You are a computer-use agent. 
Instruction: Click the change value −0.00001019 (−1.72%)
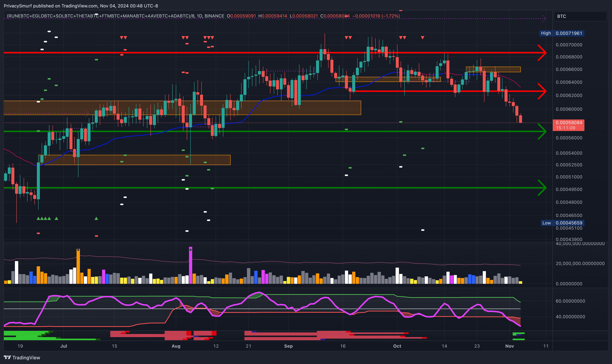[376, 16]
